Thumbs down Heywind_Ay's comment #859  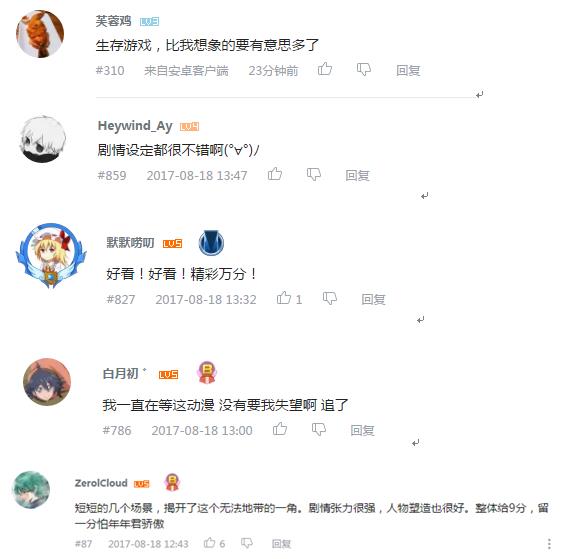(x=314, y=175)
